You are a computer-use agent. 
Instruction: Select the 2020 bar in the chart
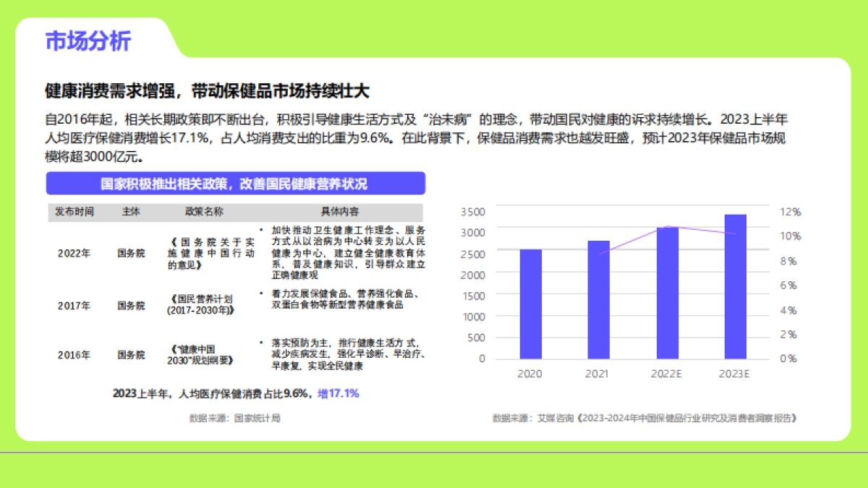(530, 304)
